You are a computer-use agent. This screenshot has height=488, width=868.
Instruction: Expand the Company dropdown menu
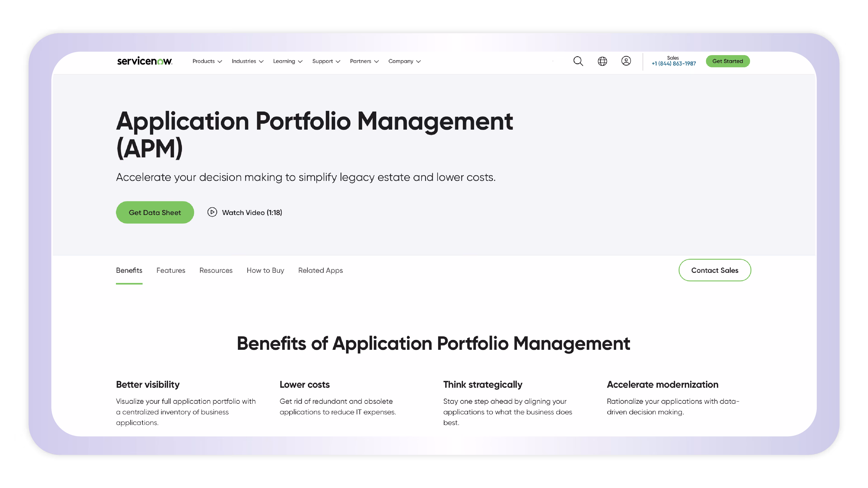pyautogui.click(x=404, y=61)
